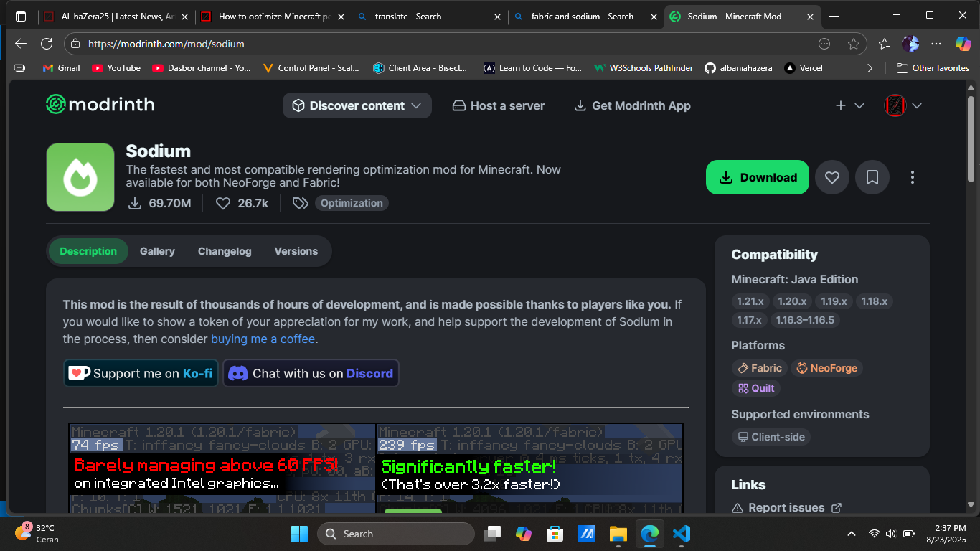The image size is (980, 551).
Task: Click the Modrinth logo in header
Action: pos(100,105)
